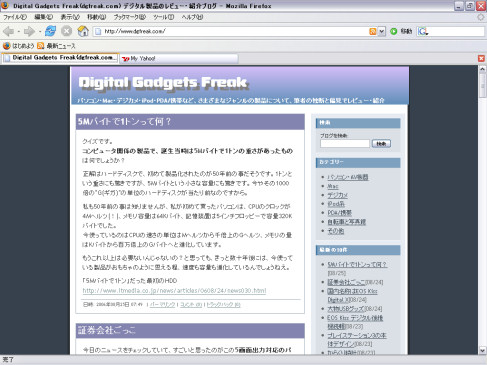Screen dimensions: 487x365
Task: Go to the Home page icon
Action: 83,31
